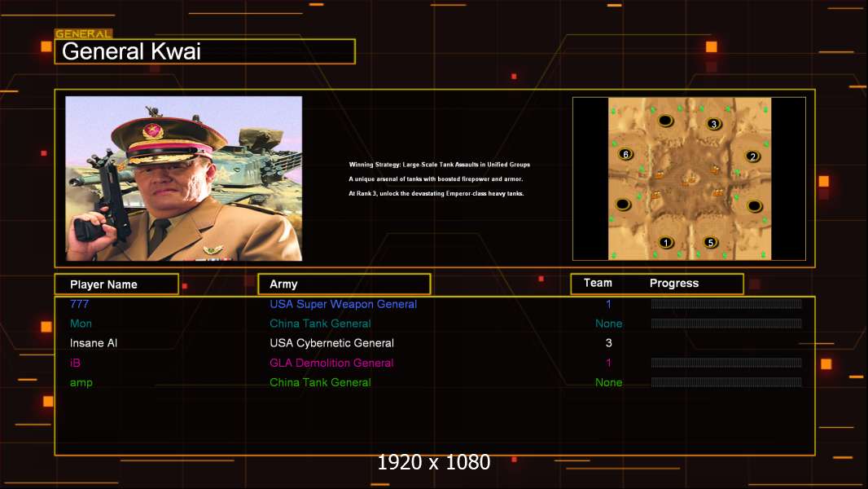Click the loading progress bar for player amp
The width and height of the screenshot is (868, 489).
click(726, 382)
